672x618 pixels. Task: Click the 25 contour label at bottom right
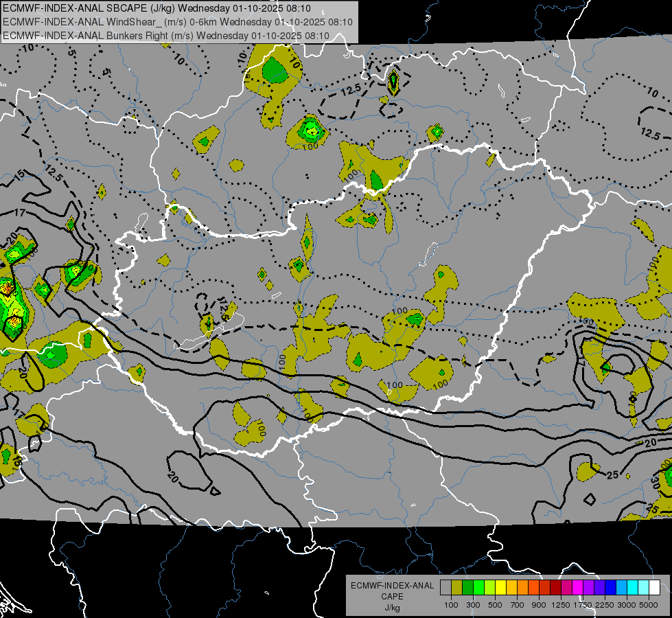(x=652, y=509)
